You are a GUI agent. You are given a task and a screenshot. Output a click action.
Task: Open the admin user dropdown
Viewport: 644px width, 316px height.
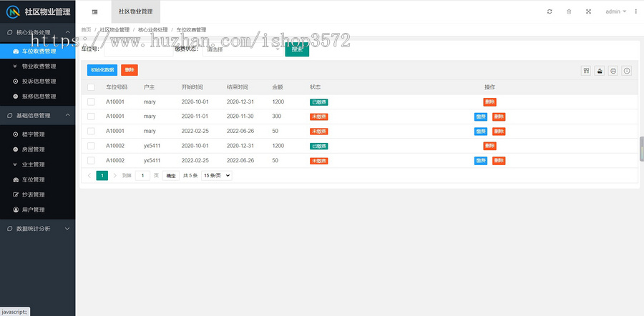[x=615, y=11]
